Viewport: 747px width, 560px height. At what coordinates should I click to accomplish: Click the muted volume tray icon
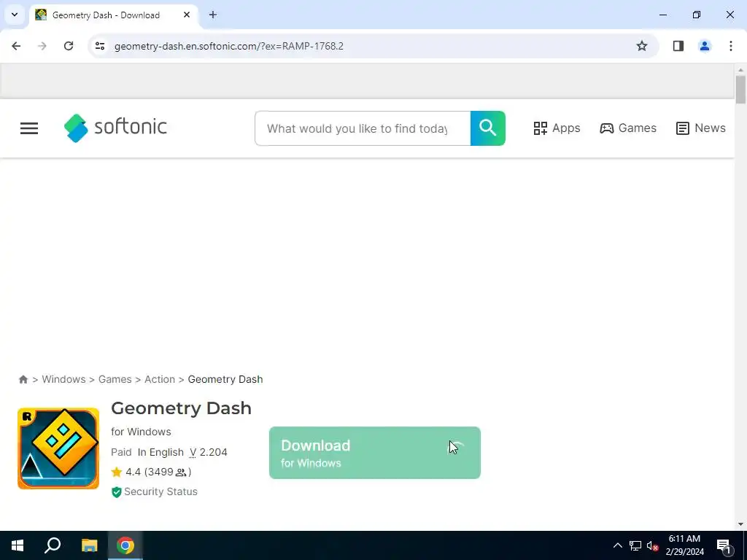(x=652, y=545)
